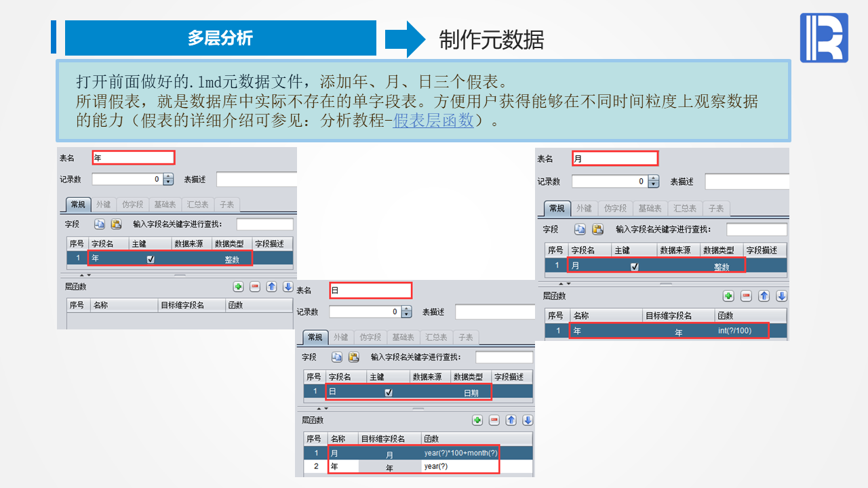The height and width of the screenshot is (488, 868).
Task: Click the copy fields icon in 月 table panel
Action: [x=580, y=229]
